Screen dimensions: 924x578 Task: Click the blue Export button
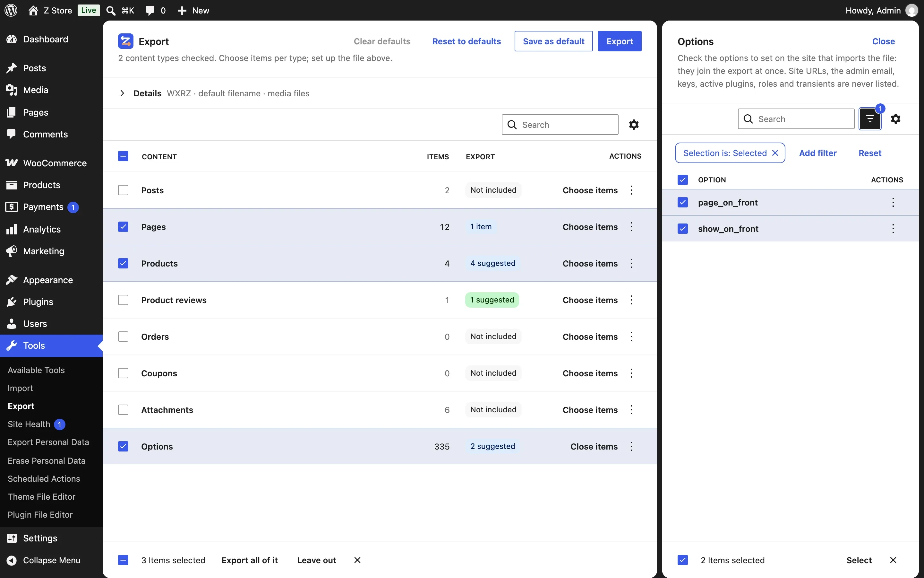(620, 41)
